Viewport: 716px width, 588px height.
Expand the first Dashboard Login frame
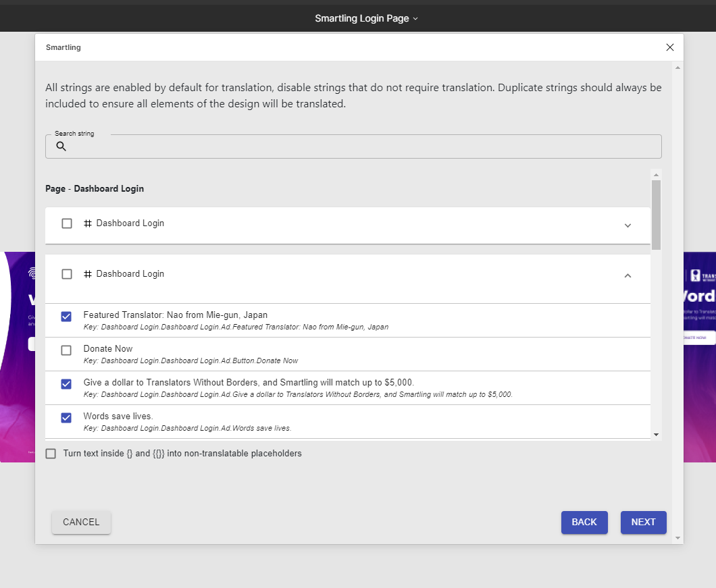tap(628, 225)
